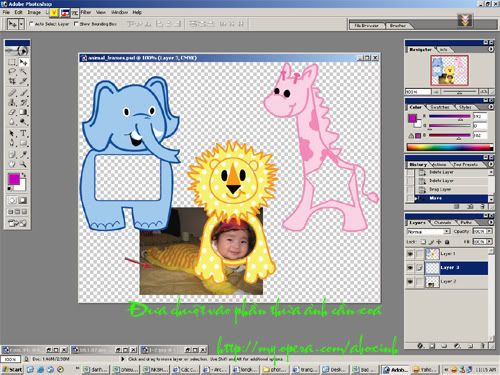The width and height of the screenshot is (500, 375).
Task: Select the Type tool
Action: coord(23,133)
